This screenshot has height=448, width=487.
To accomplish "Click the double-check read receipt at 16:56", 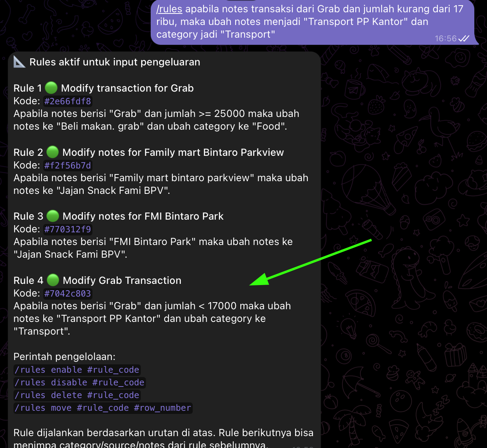I will (x=464, y=38).
